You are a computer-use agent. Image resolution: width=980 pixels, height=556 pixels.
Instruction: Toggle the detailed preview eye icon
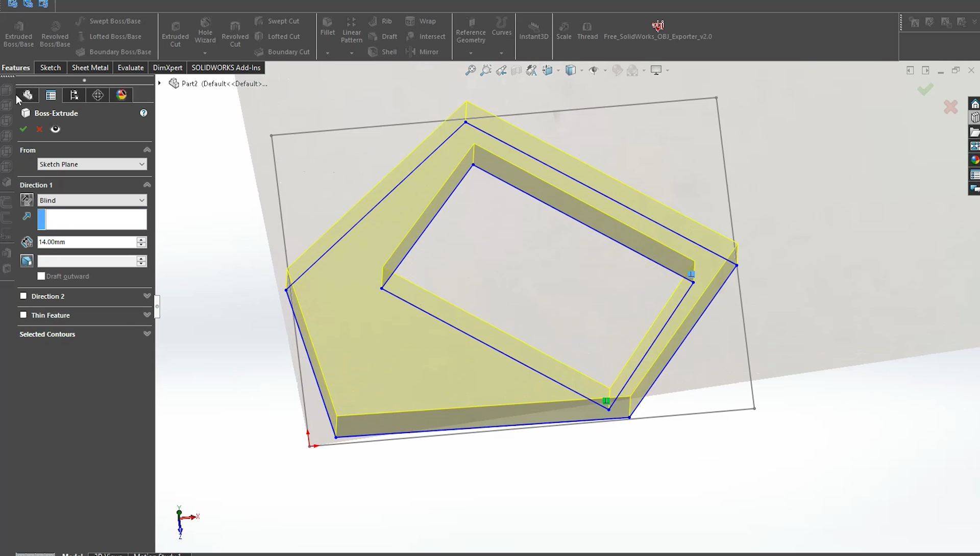point(55,129)
